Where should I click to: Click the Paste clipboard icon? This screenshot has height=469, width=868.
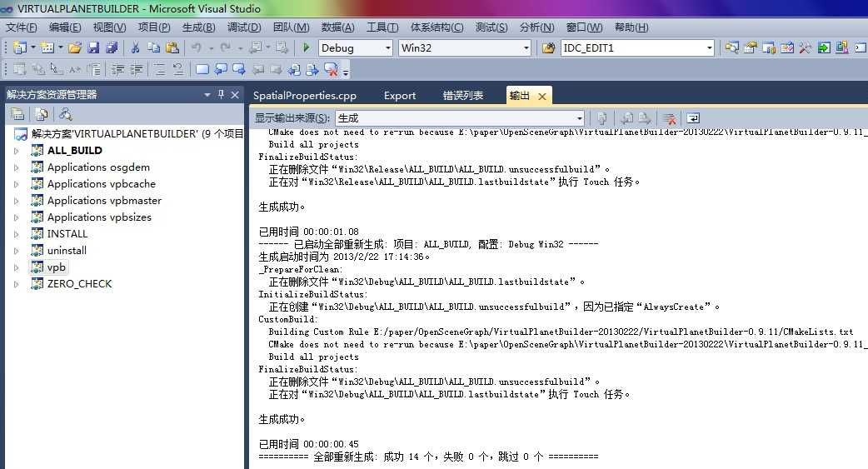click(172, 47)
